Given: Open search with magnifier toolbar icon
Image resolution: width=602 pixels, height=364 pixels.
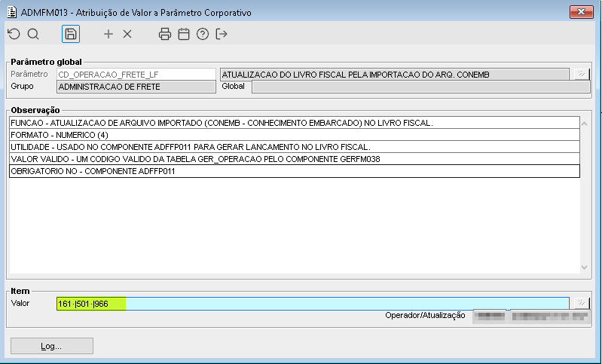Looking at the screenshot, I should (x=33, y=34).
